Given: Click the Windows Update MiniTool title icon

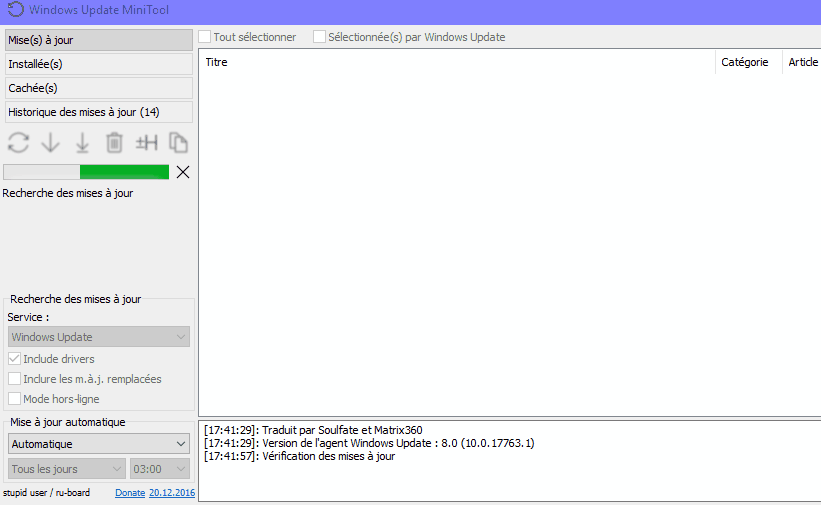Looking at the screenshot, I should click(x=16, y=9).
